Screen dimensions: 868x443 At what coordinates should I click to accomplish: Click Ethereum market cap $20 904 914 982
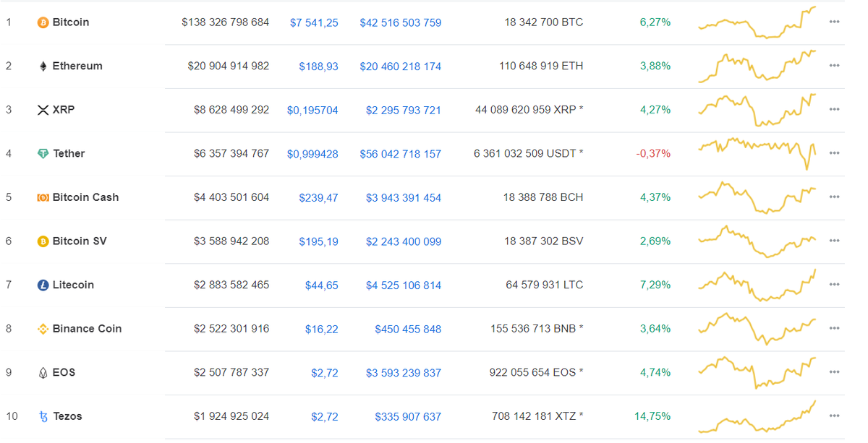[229, 66]
